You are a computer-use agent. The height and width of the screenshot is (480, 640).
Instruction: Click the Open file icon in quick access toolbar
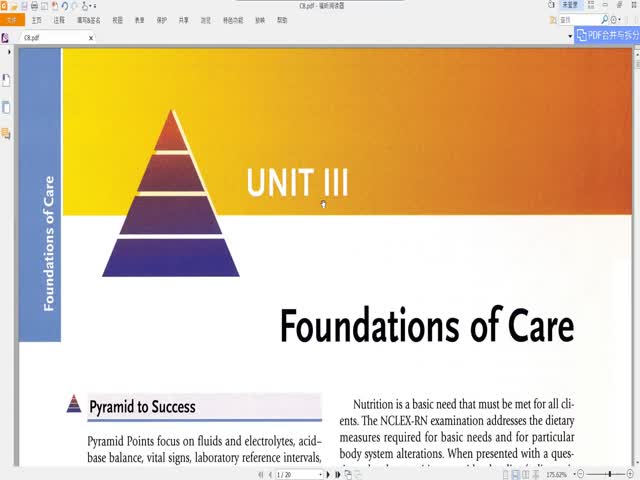[x=15, y=6]
